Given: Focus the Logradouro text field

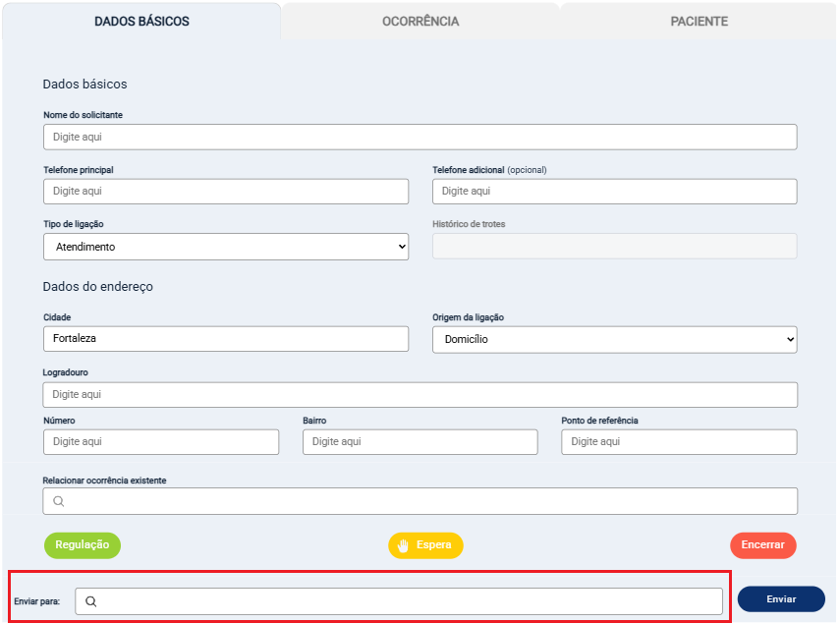Looking at the screenshot, I should pyautogui.click(x=420, y=395).
